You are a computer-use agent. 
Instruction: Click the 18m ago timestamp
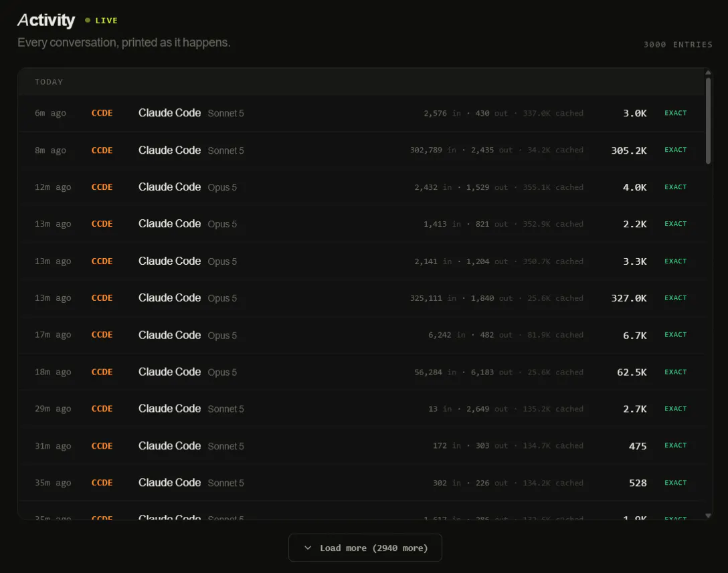point(53,372)
